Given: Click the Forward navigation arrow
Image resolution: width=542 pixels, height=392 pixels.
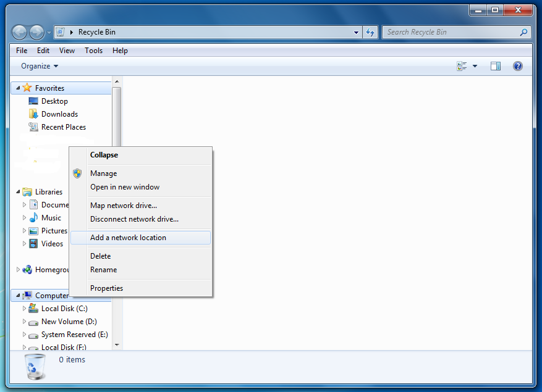Looking at the screenshot, I should pyautogui.click(x=36, y=32).
